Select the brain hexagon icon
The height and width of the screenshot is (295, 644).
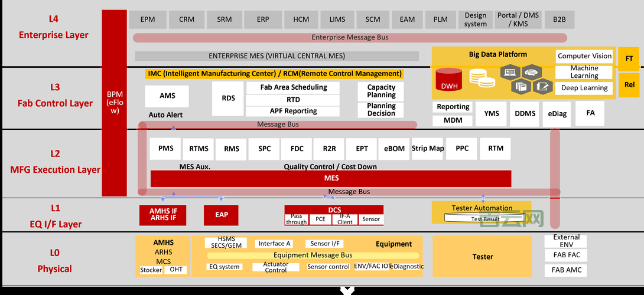pyautogui.click(x=532, y=73)
